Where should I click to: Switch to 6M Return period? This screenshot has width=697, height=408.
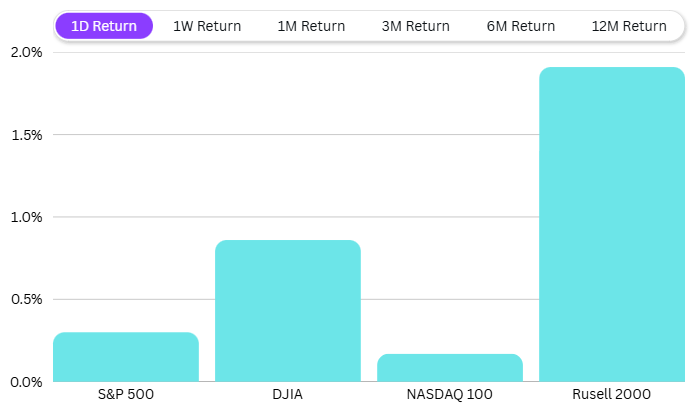coord(520,26)
